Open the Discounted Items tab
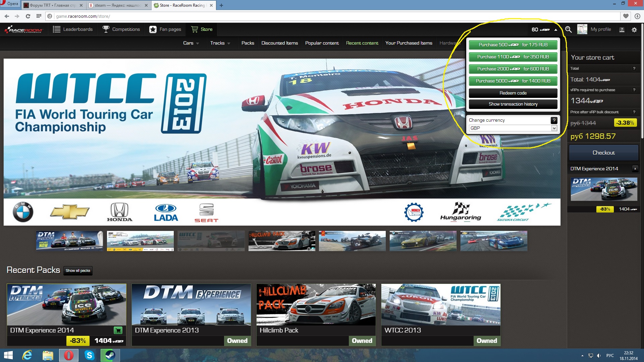Viewport: 644px width, 362px height. point(279,43)
